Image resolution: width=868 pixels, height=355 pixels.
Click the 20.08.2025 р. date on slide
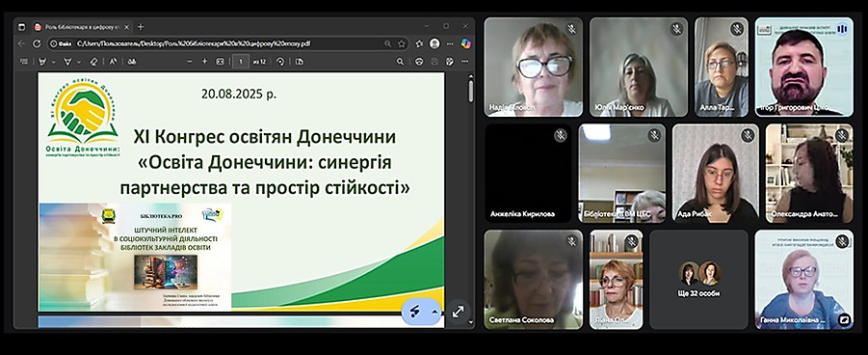[x=239, y=94]
